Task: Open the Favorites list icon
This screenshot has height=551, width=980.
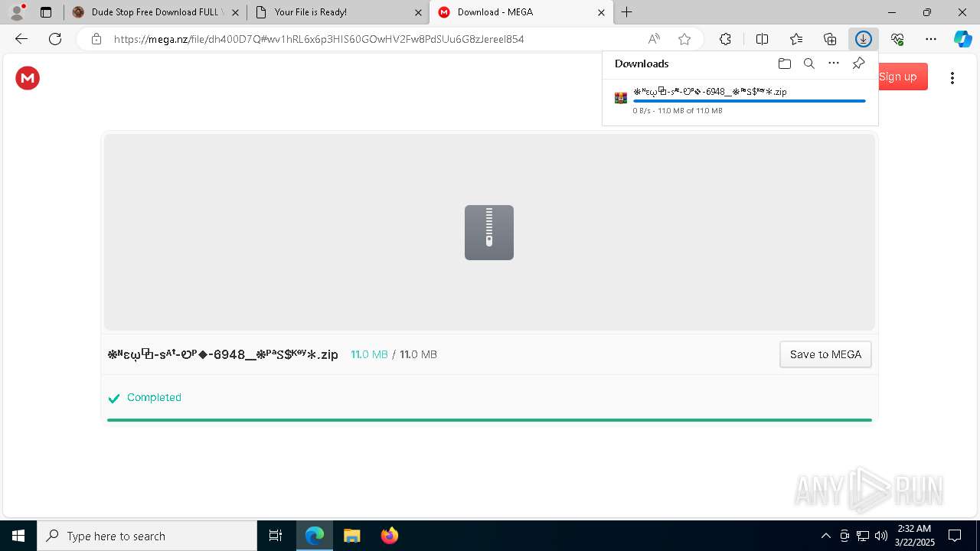Action: coord(796,39)
